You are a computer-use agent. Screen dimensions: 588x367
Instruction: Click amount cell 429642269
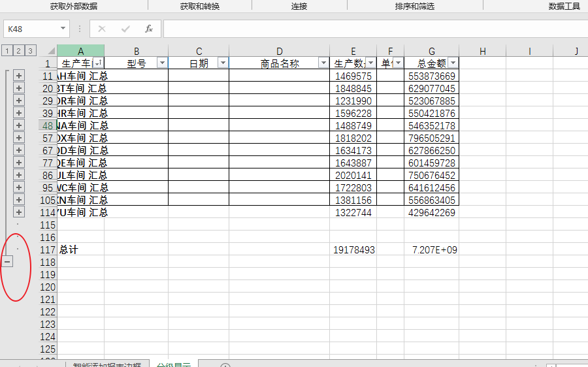click(432, 212)
